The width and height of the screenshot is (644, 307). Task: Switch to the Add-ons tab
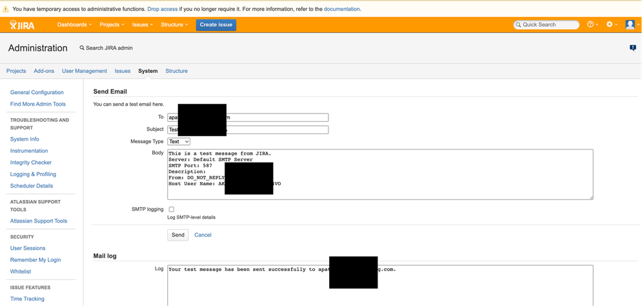[x=44, y=71]
